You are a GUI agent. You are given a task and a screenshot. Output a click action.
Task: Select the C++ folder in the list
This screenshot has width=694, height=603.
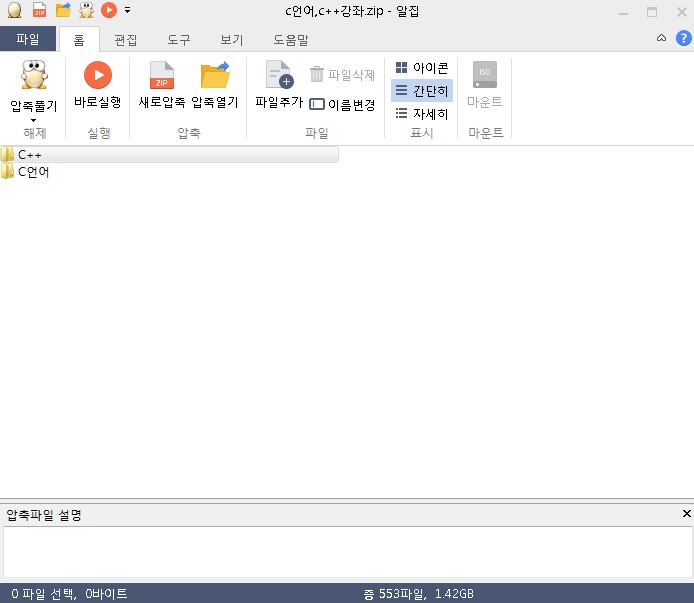(x=170, y=155)
